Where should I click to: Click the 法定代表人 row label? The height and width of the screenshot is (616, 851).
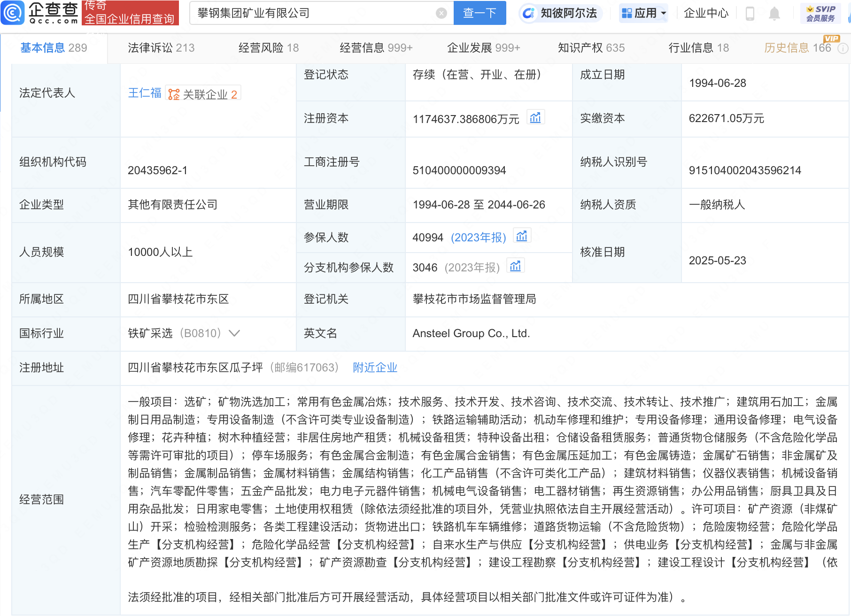47,93
